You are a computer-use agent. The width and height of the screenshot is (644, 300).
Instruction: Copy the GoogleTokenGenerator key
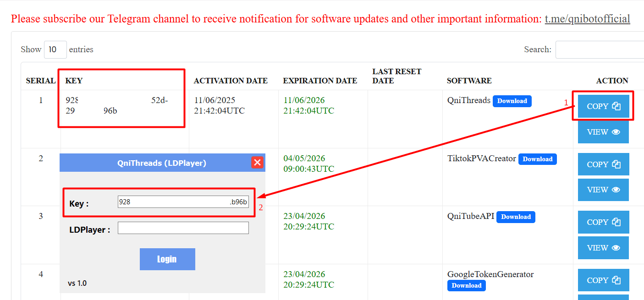pos(603,280)
